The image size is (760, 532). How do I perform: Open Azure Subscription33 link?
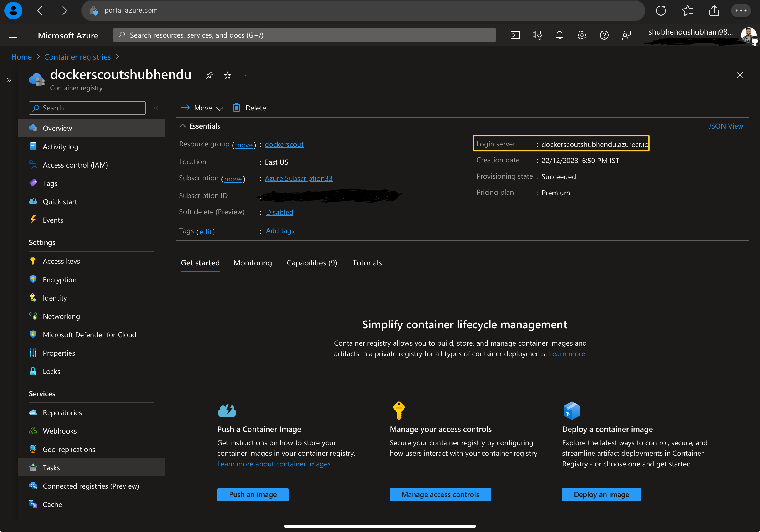pos(298,178)
